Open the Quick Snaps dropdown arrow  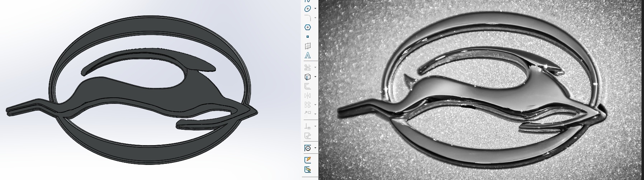click(x=315, y=148)
